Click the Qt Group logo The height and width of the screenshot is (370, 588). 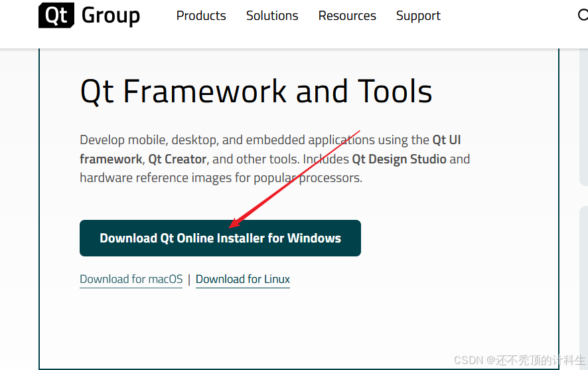coord(89,15)
